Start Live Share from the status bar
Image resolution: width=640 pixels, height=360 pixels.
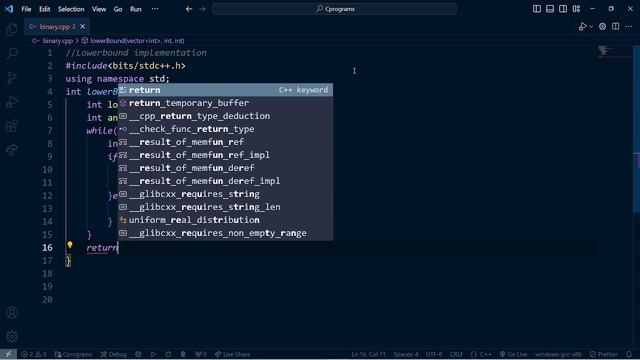(233, 354)
